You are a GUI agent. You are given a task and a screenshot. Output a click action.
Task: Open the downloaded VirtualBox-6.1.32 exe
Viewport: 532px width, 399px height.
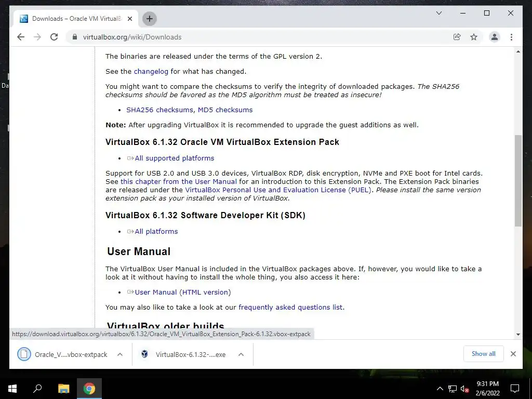coord(183,354)
